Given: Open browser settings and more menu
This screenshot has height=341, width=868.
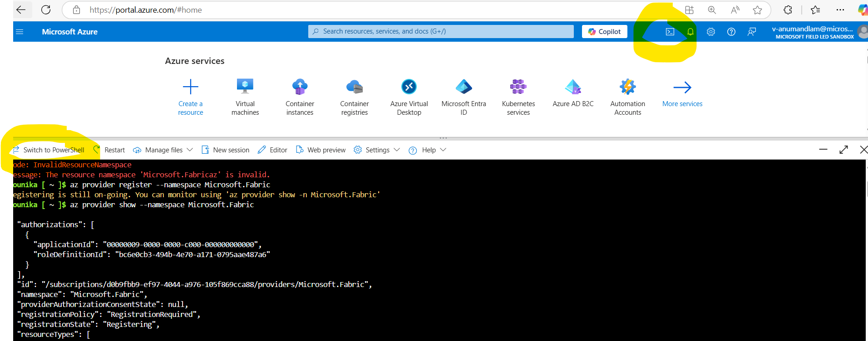Looking at the screenshot, I should [840, 10].
